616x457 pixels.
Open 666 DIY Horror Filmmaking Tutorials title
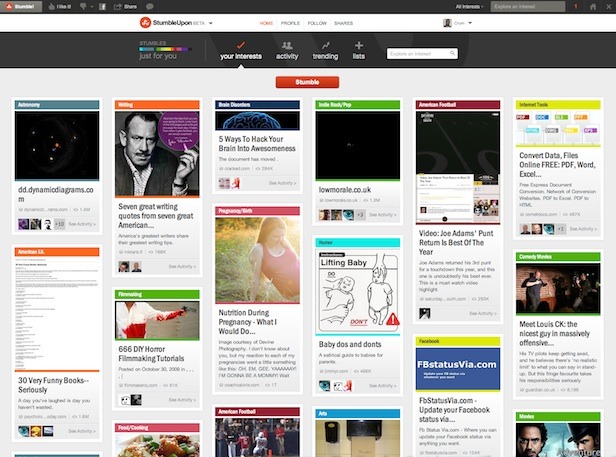click(x=151, y=354)
